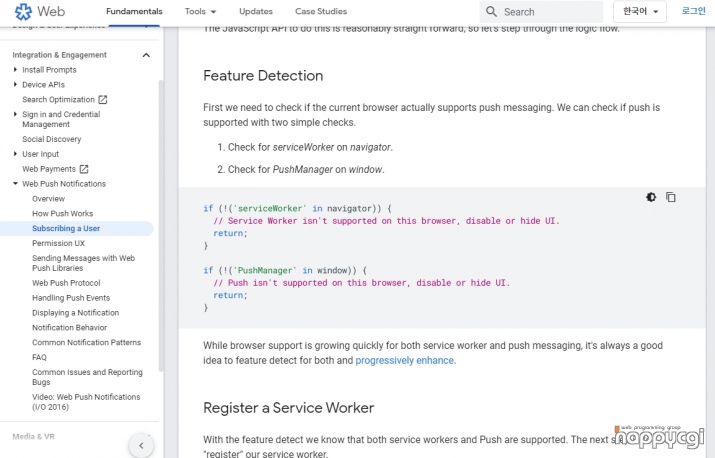Viewport: 715px width, 458px height.
Task: Open Common Notification Patterns page
Action: (87, 342)
